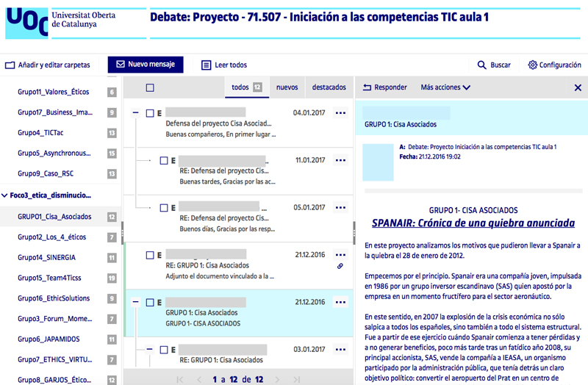Select folder GRUPO1_Cisa_Asociados
The height and width of the screenshot is (385, 588).
click(54, 217)
